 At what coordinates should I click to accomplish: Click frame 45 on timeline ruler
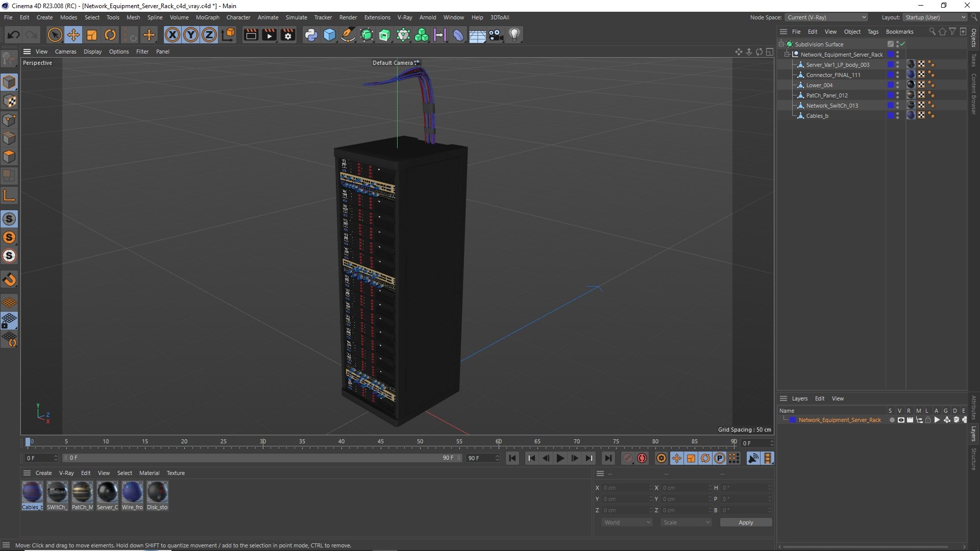point(381,442)
